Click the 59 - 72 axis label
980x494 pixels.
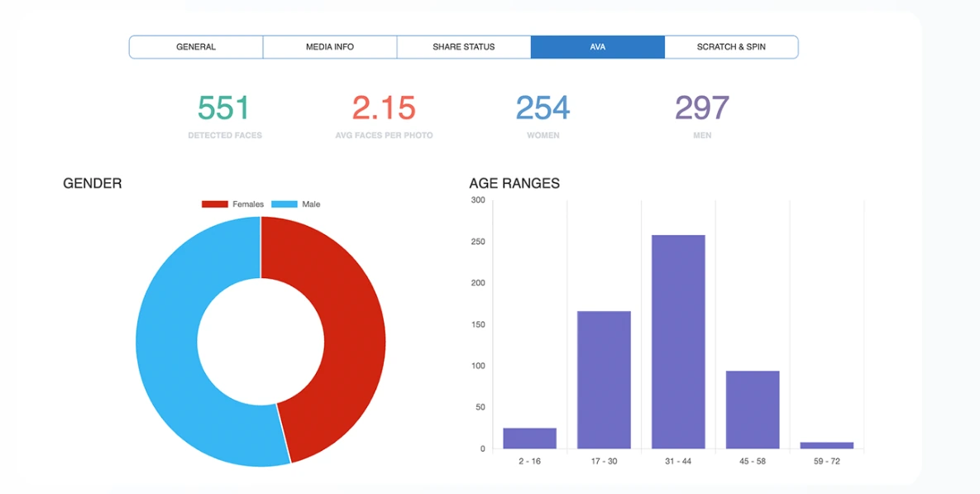[x=827, y=462]
